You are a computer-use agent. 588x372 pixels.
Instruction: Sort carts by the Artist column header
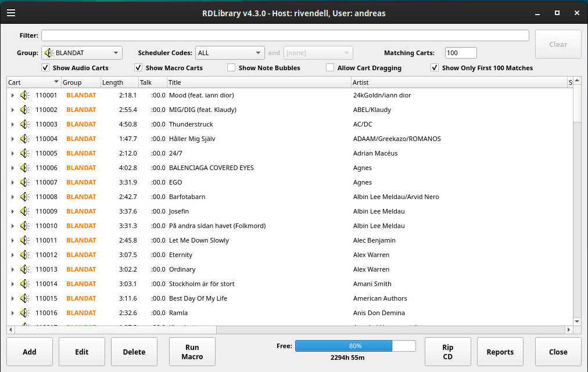coord(459,82)
